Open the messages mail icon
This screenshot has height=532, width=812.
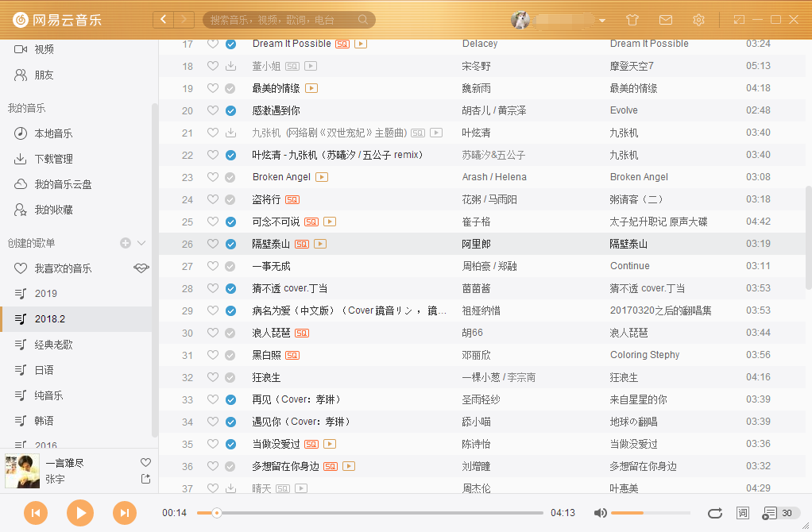(x=666, y=20)
